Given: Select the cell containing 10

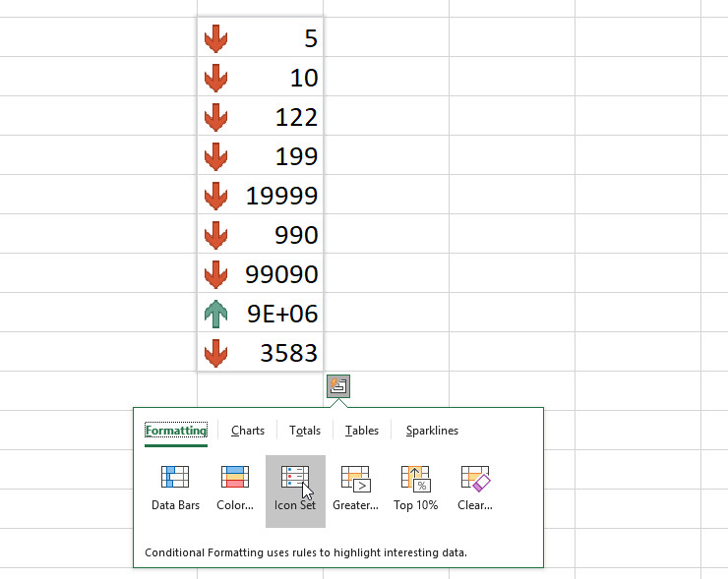Looking at the screenshot, I should pyautogui.click(x=261, y=77).
